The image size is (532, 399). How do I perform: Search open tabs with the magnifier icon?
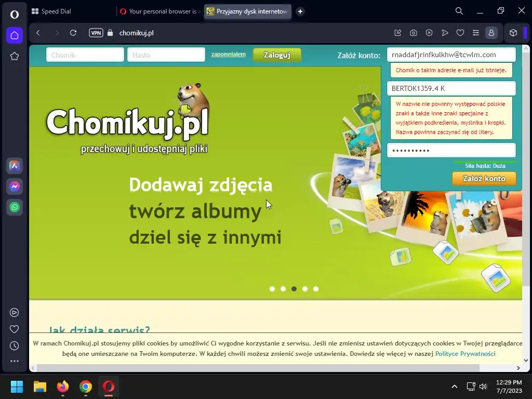[x=459, y=11]
